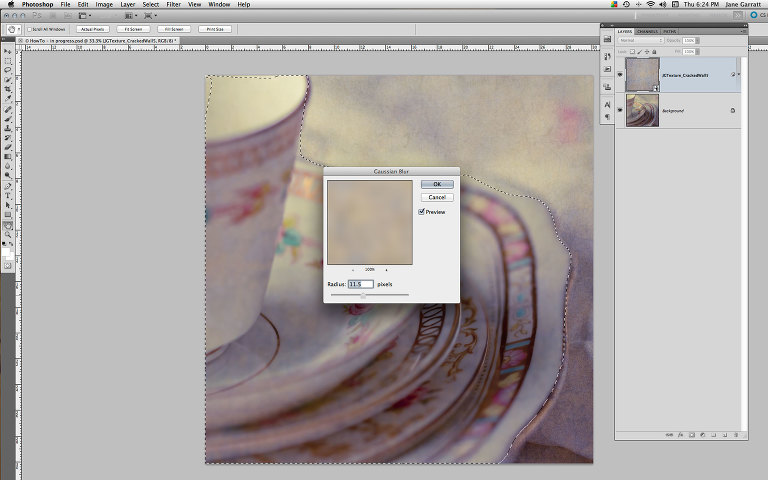Open the Image menu

(x=104, y=4)
